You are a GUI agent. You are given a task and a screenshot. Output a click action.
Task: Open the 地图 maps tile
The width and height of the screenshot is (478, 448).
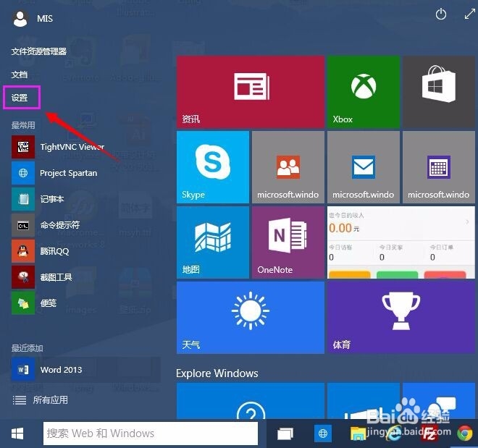tap(213, 242)
